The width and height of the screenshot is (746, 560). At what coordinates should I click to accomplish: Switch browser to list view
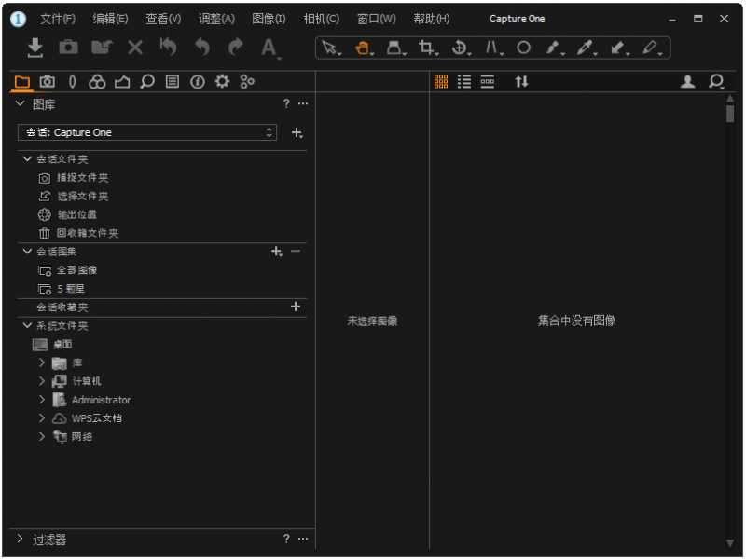point(463,82)
